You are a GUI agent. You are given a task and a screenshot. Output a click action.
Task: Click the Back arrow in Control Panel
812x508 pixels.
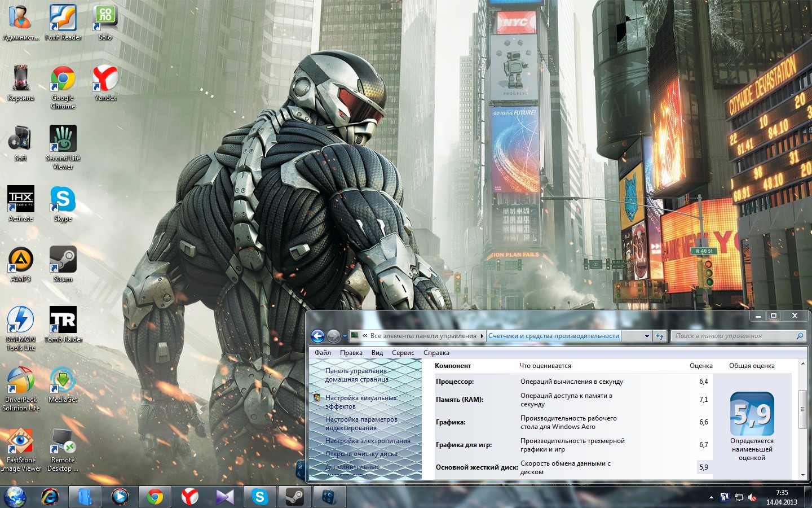(317, 336)
